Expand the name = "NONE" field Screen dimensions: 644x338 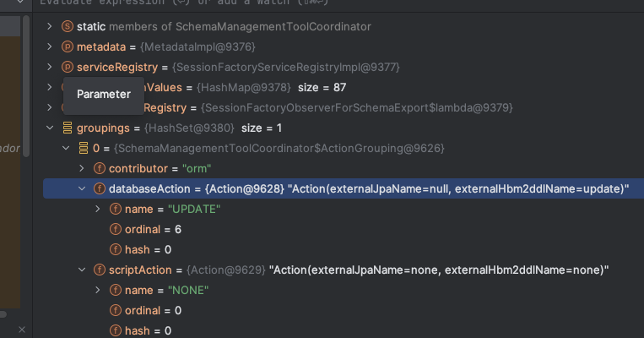[98, 290]
